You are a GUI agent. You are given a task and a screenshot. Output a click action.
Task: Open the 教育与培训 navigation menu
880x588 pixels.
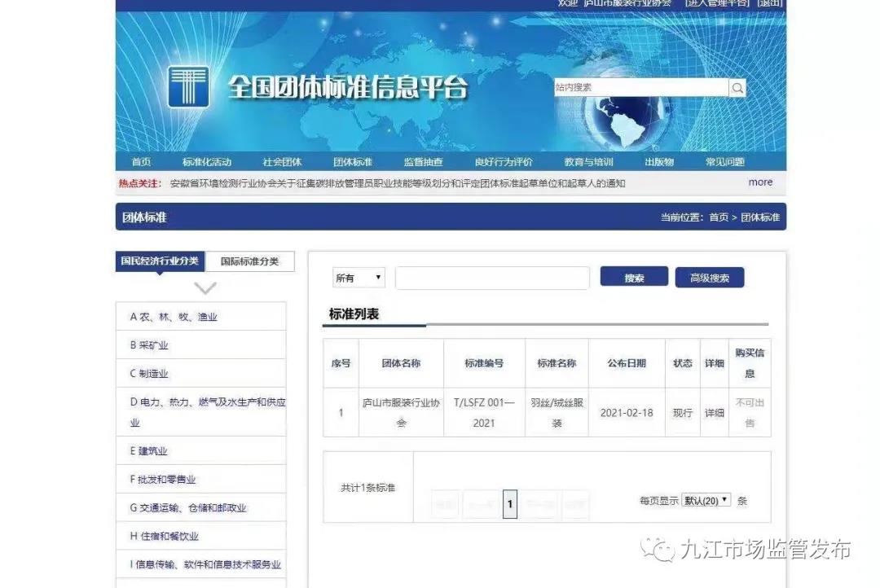pyautogui.click(x=589, y=162)
